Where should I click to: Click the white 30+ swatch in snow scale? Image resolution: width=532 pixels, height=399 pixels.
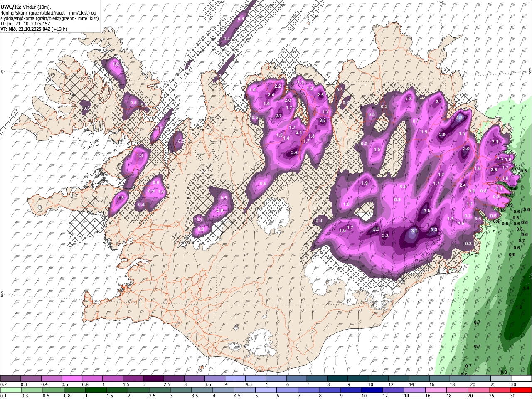(x=521, y=379)
